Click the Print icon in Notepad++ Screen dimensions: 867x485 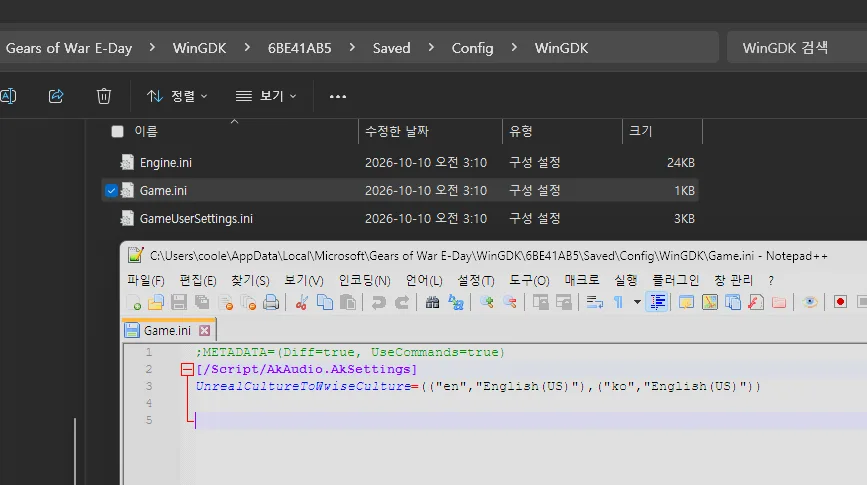271,303
